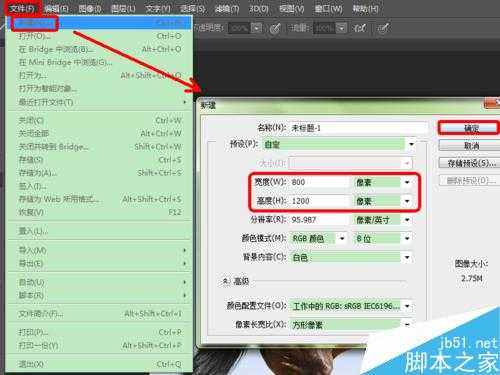Choose 打印一份(Y) menu entry
Screen dimensions: 500x375
(x=99, y=346)
